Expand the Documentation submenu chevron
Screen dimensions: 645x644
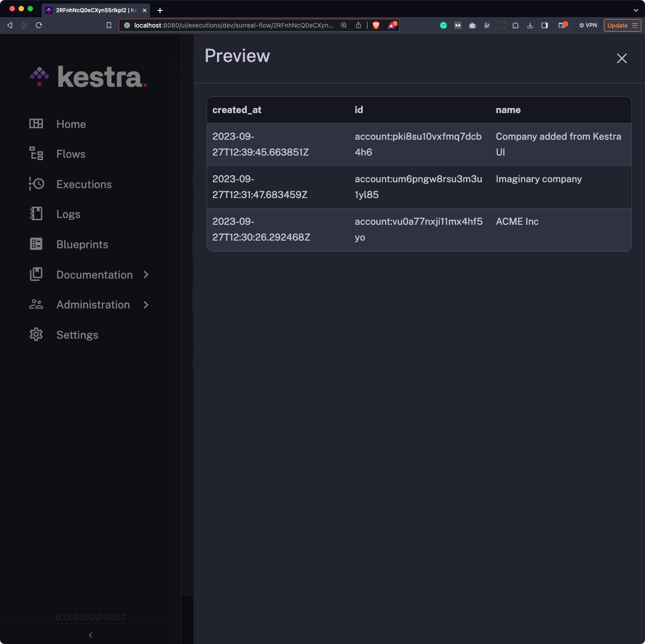(146, 275)
